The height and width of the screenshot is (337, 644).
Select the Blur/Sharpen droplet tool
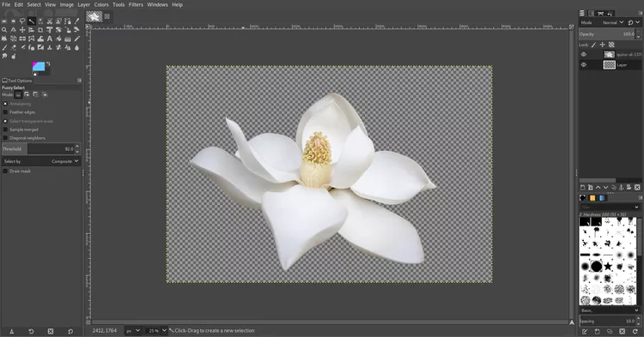point(76,47)
